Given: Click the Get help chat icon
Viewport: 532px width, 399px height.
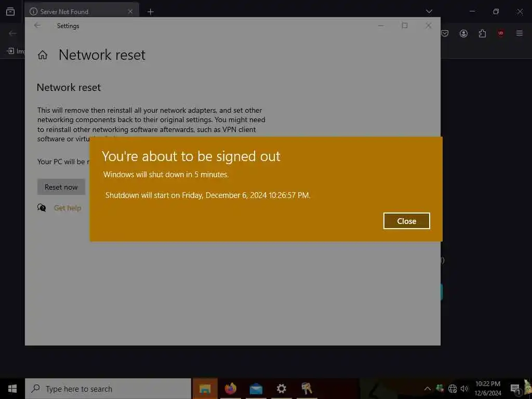Looking at the screenshot, I should click(x=42, y=208).
